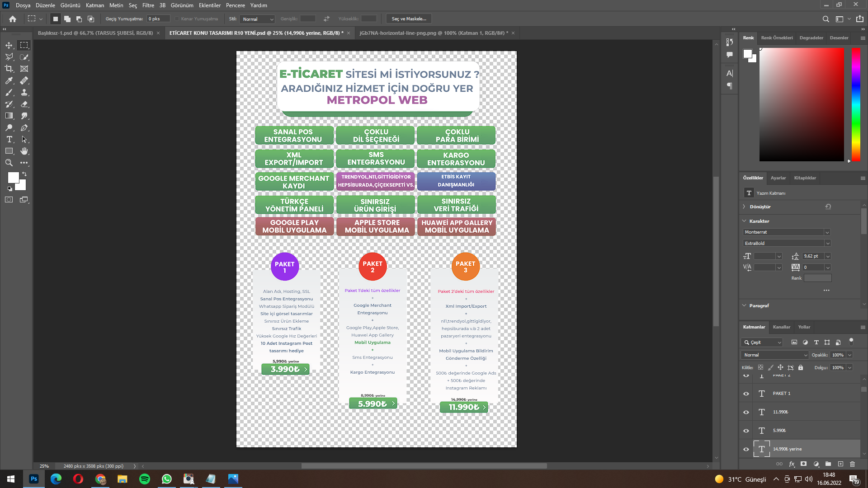Screen dimensions: 868x488
Task: Create a new layer group
Action: coord(828,464)
